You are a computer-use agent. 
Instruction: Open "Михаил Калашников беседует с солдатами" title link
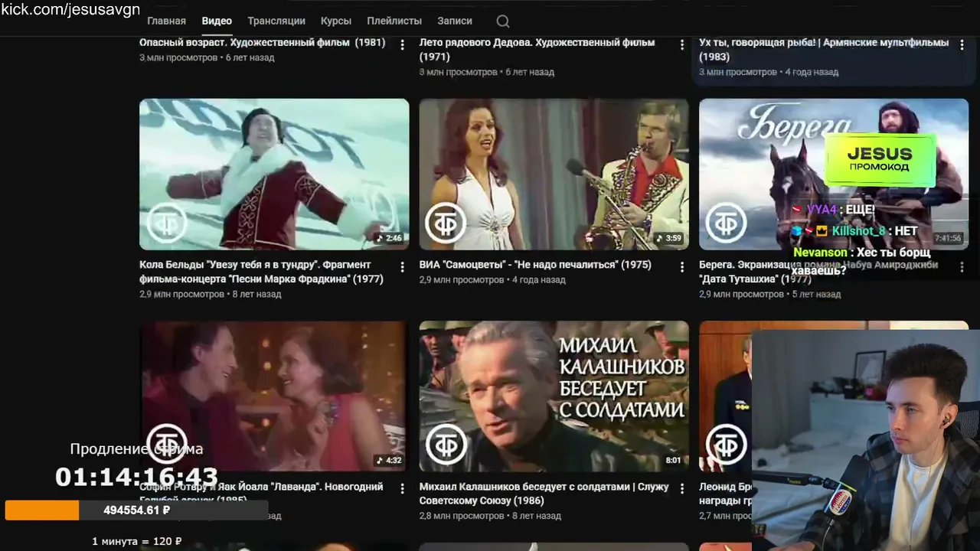click(x=544, y=494)
